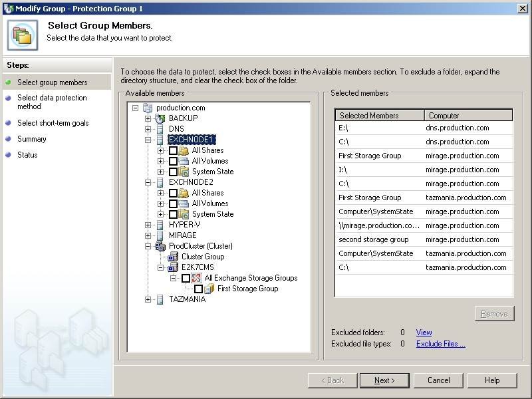Screen dimensions: 532x399
Task: Open the Exclude Files link
Action: (x=440, y=344)
